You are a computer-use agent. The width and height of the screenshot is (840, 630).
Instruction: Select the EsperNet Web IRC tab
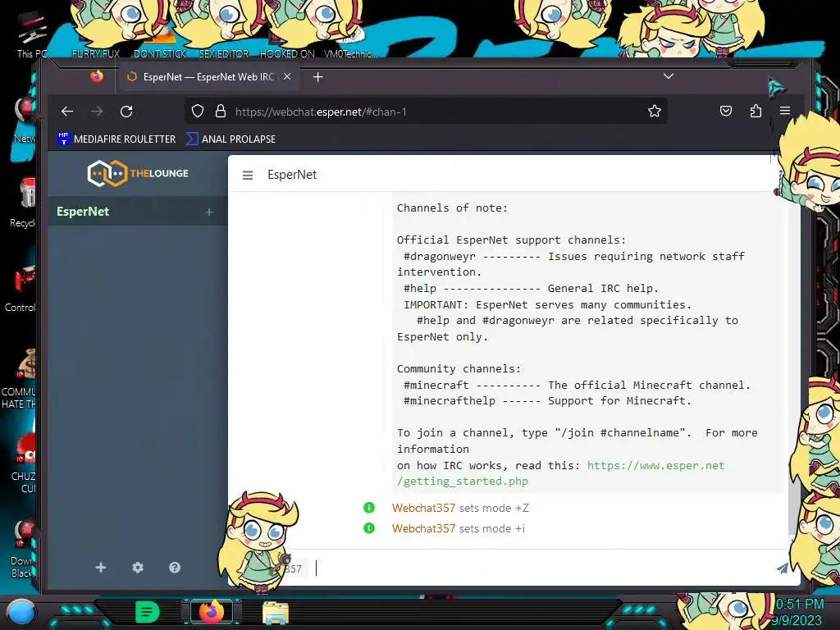pos(209,77)
